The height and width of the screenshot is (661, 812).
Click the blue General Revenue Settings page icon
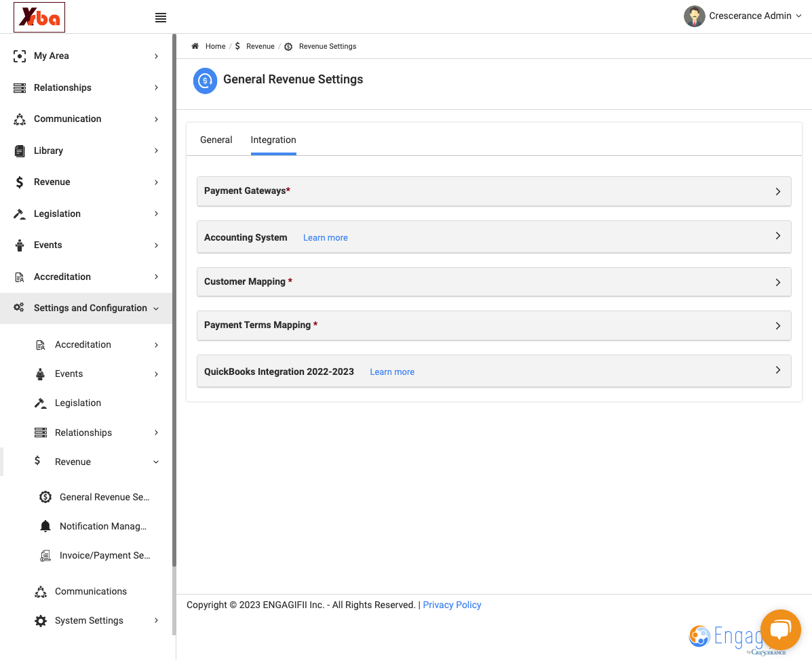point(205,81)
